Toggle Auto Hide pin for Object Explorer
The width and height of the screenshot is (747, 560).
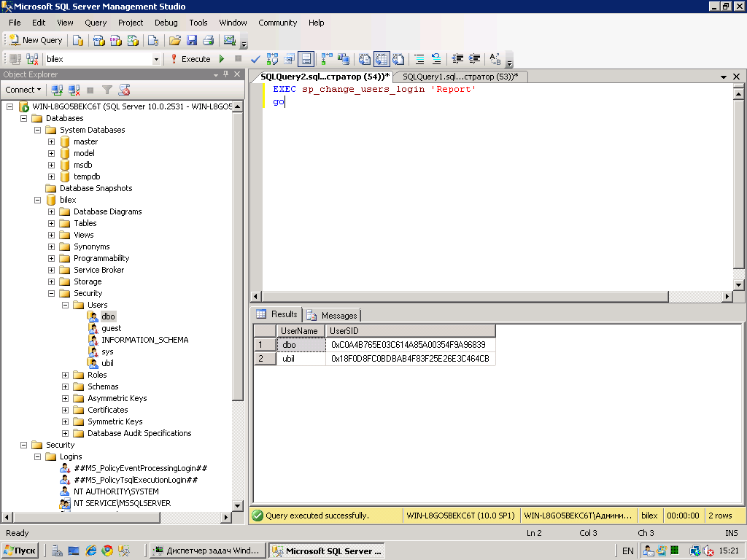click(226, 74)
